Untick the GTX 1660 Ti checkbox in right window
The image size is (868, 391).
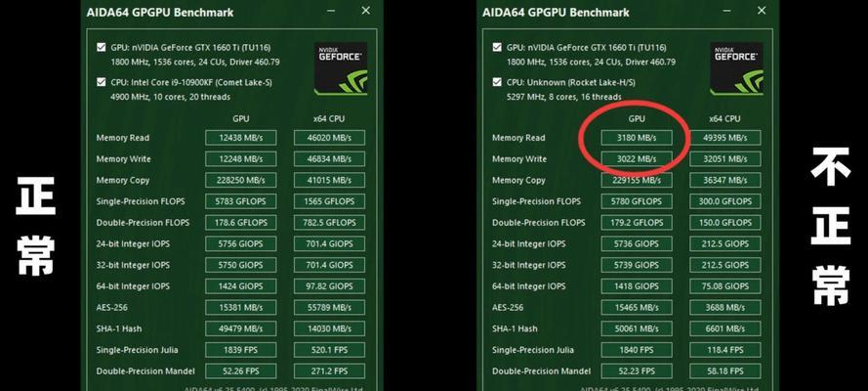coord(497,47)
